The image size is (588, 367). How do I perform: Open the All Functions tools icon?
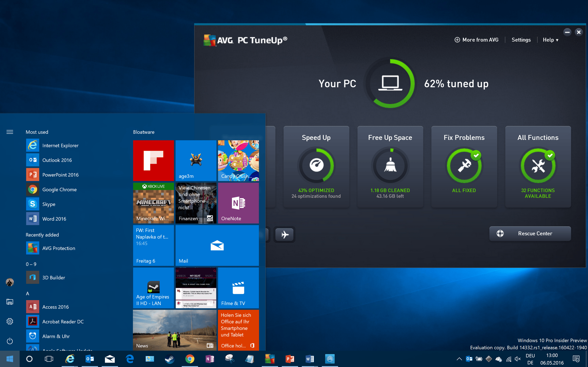538,165
